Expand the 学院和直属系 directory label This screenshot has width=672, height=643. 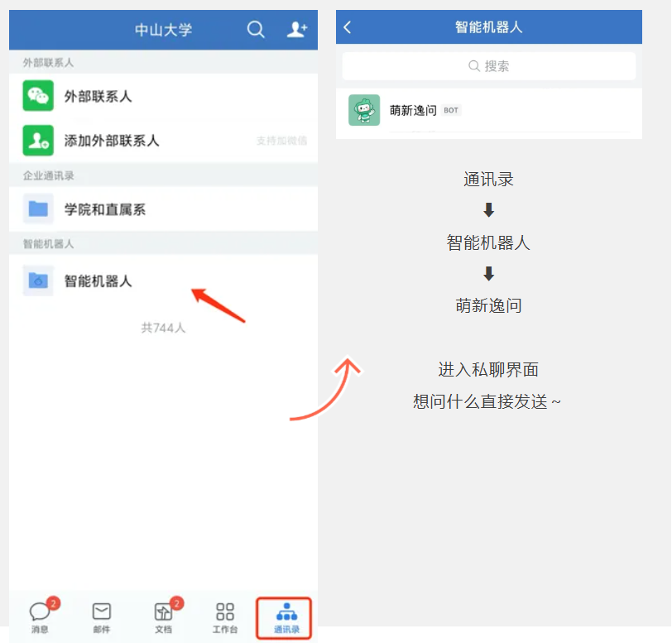(105, 210)
